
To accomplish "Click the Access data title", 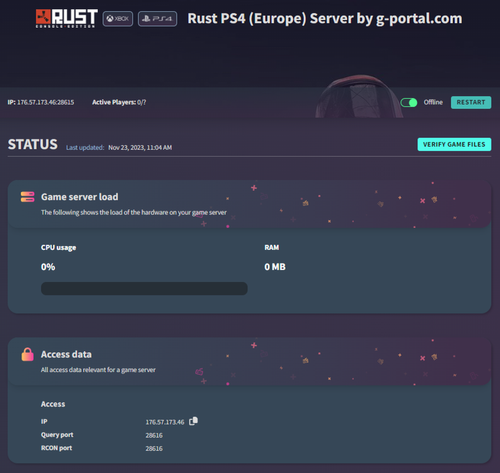I will click(x=66, y=354).
